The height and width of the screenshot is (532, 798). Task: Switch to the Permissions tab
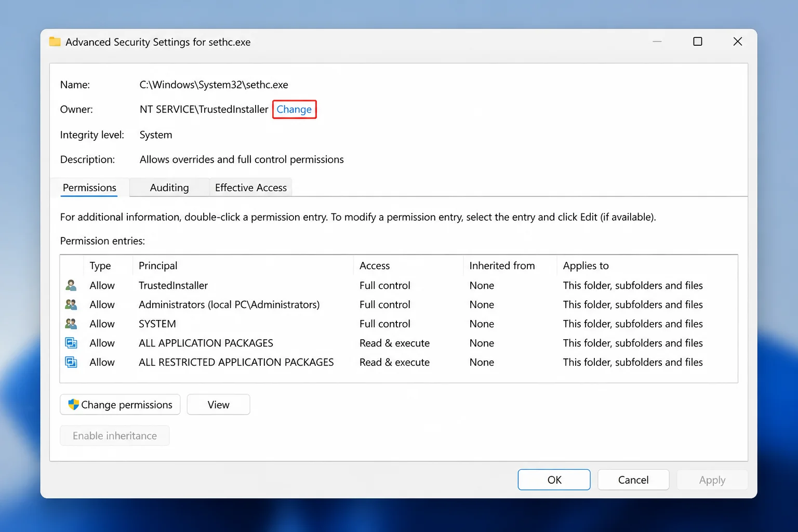pyautogui.click(x=89, y=188)
